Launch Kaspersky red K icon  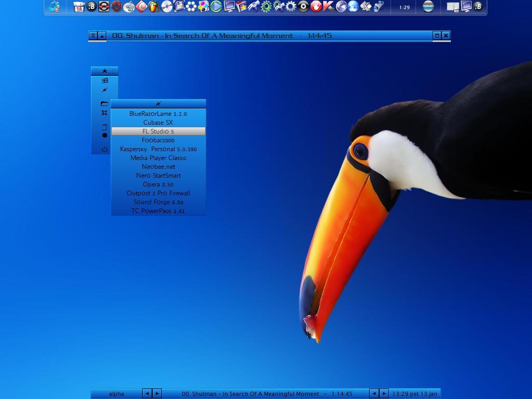(x=328, y=6)
